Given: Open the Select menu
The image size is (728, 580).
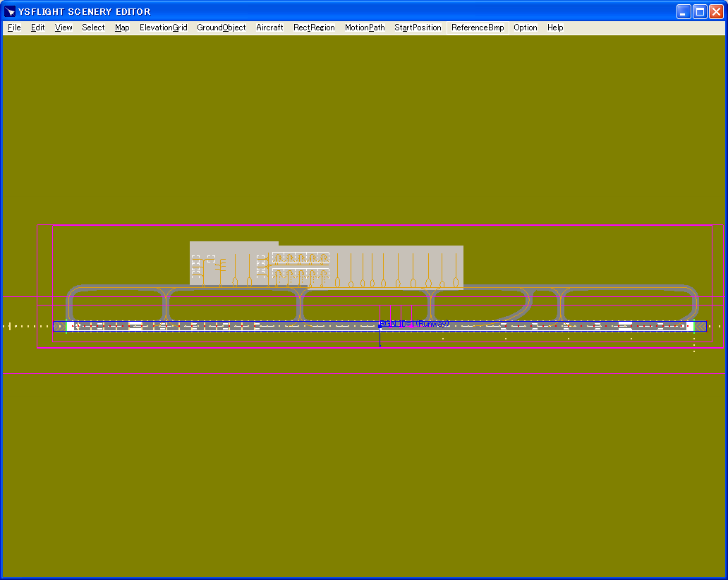Looking at the screenshot, I should point(93,28).
